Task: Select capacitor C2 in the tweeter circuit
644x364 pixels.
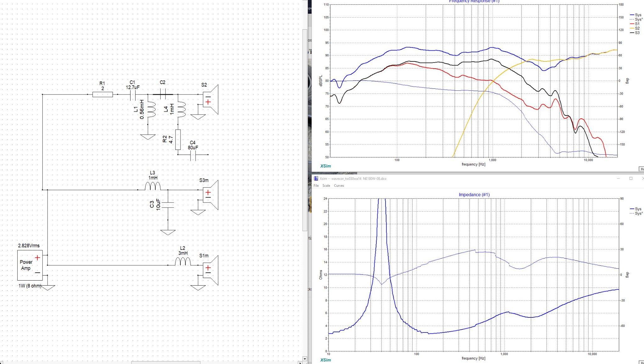Action: pos(163,94)
